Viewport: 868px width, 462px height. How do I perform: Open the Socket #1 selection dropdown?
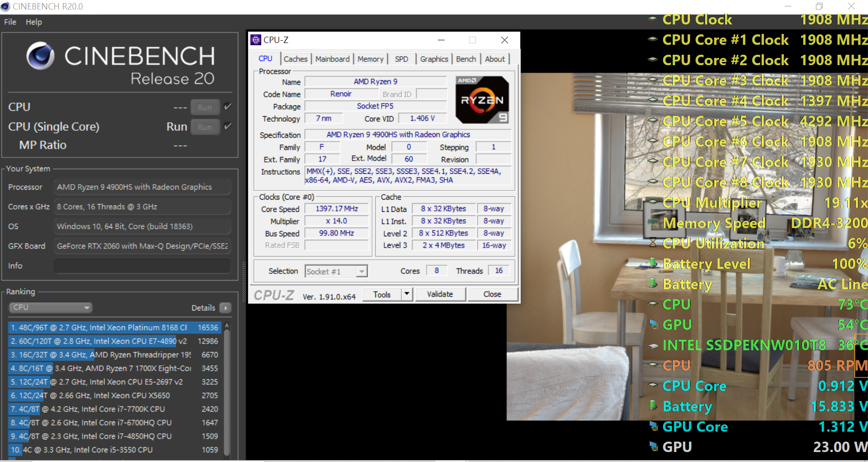[x=336, y=271]
